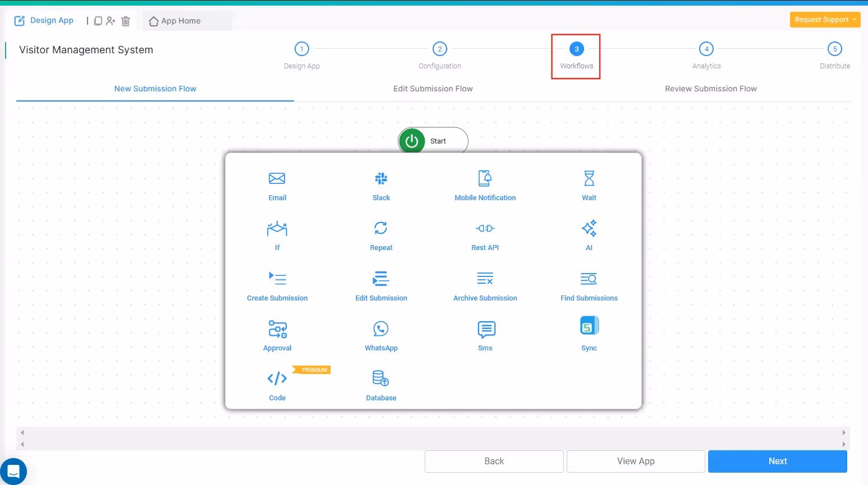This screenshot has height=485, width=868.
Task: Select the Sync action icon
Action: [x=589, y=326]
